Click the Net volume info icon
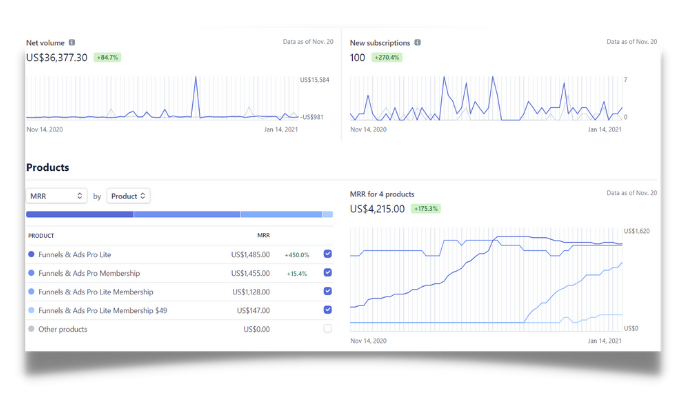Image resolution: width=700 pixels, height=400 pixels. point(72,43)
